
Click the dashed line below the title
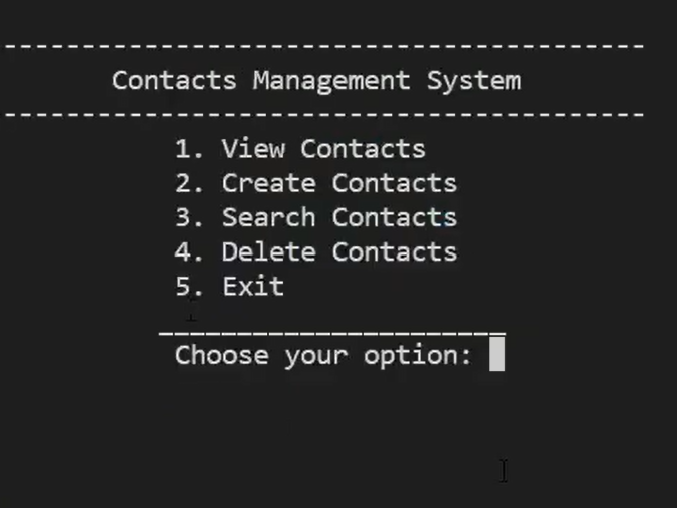tap(324, 114)
